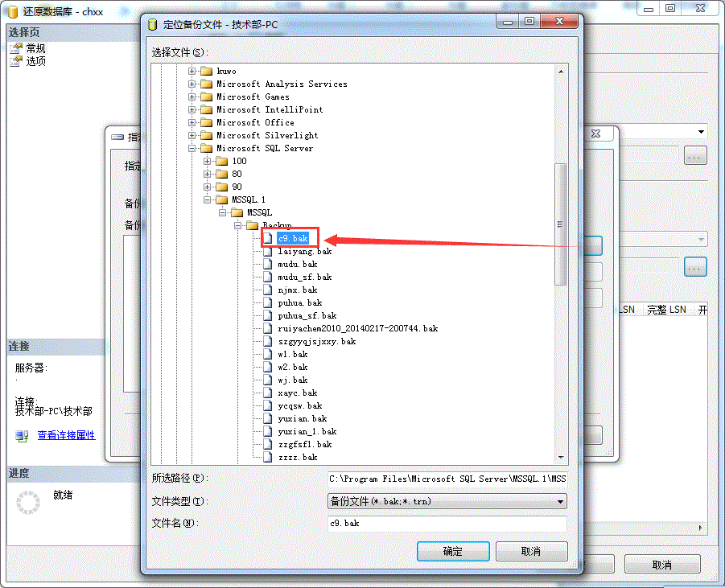
Task: Select the 选项 page
Action: click(x=35, y=61)
